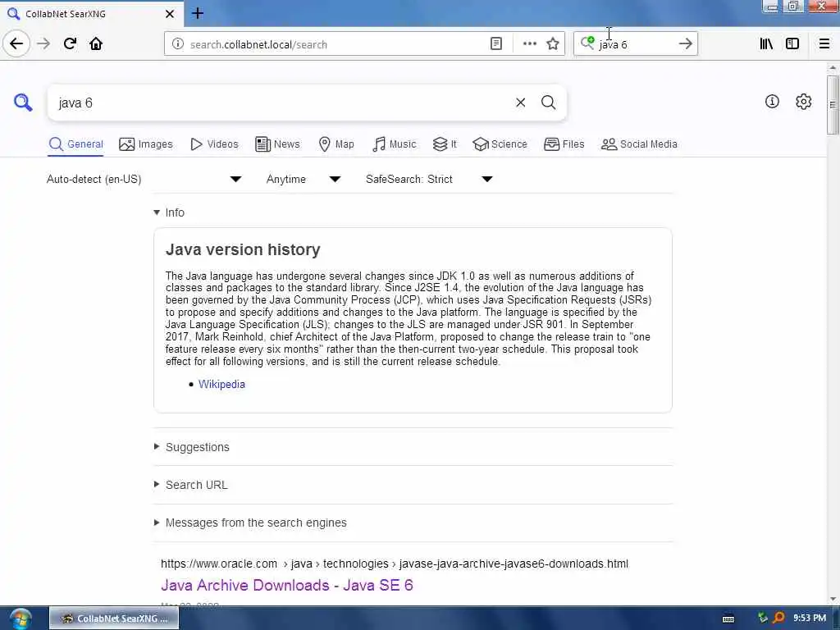The width and height of the screenshot is (840, 630).
Task: Go back using the browser back arrow
Action: [x=16, y=44]
